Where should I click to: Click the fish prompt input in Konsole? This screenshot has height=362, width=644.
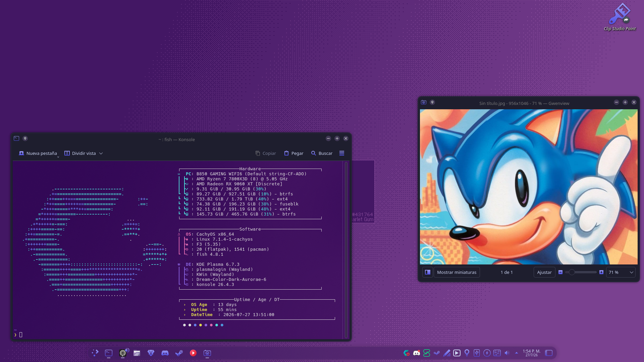(21, 335)
